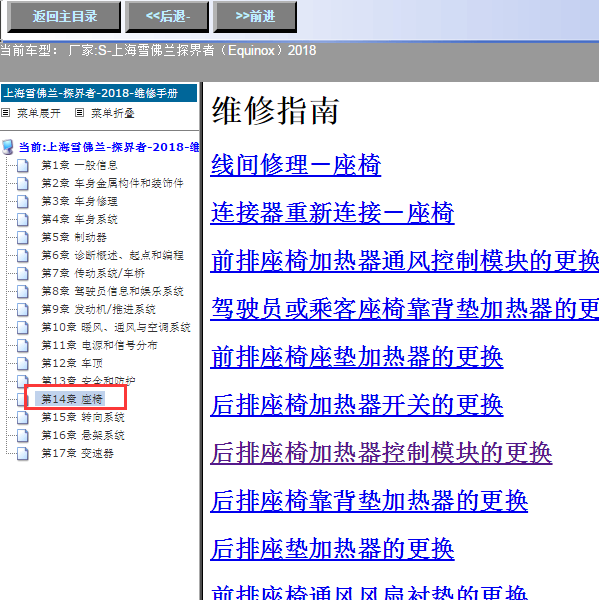Open 第15章 转向系统 chapter
Screen dimensions: 599x600
tap(83, 417)
